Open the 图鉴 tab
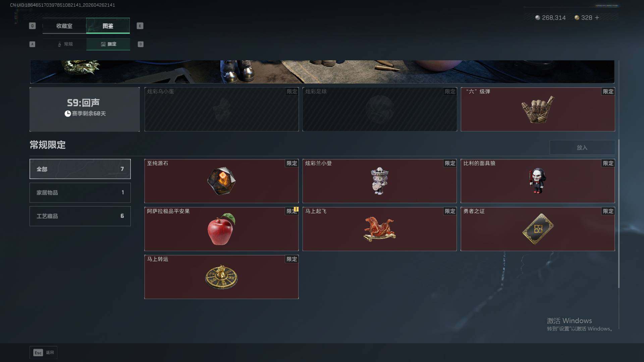Image resolution: width=644 pixels, height=362 pixels. (108, 26)
